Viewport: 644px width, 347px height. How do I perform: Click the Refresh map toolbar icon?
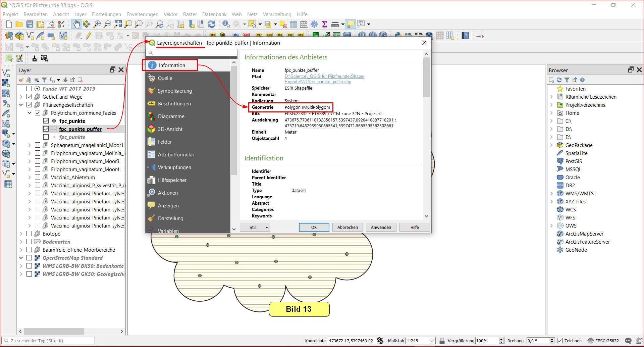211,24
